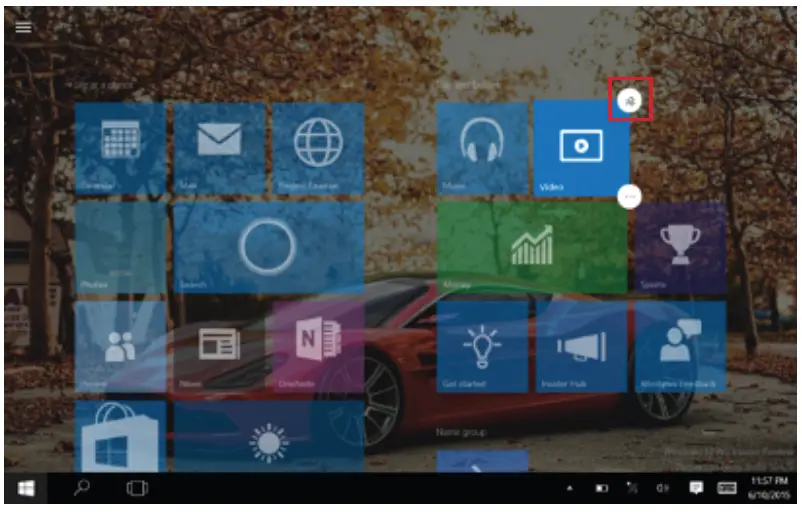Open the Photos tile
Viewport: 802px width, 515px height.
click(x=121, y=248)
